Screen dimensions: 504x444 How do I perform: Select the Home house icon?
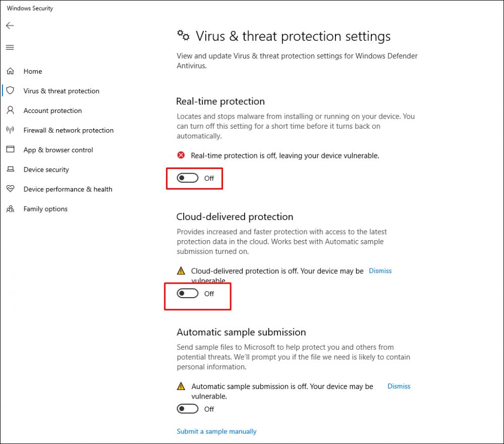pos(10,71)
